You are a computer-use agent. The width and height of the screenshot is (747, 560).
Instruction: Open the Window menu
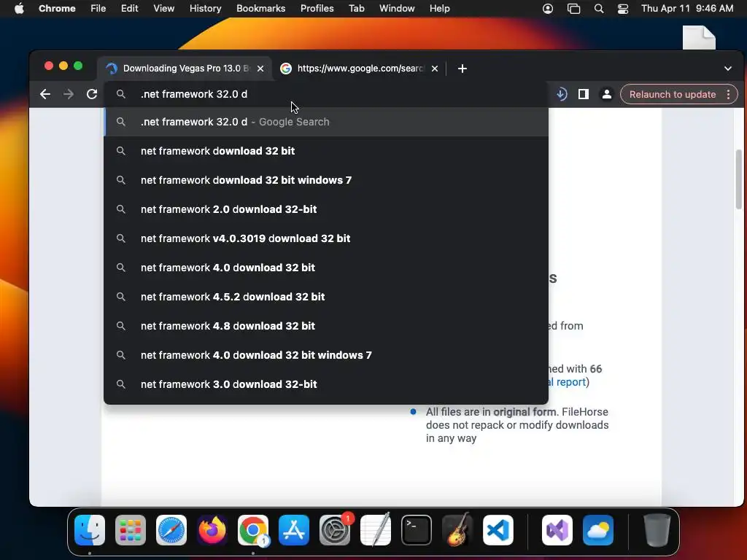pyautogui.click(x=397, y=9)
